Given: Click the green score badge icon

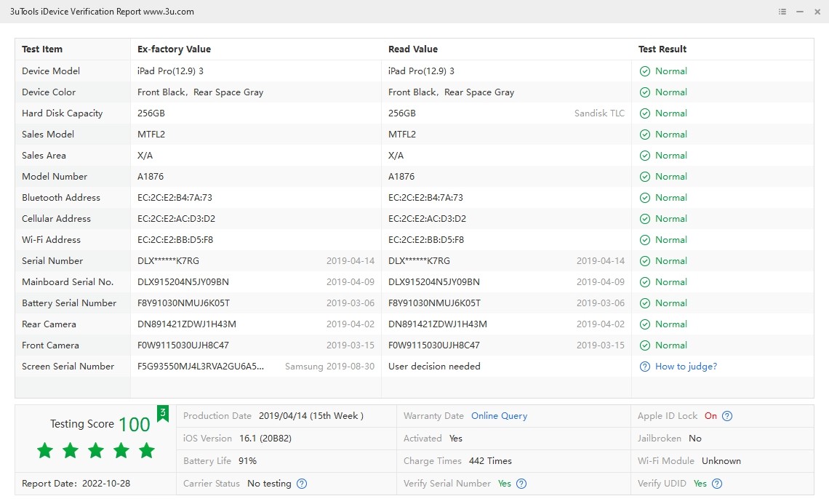Looking at the screenshot, I should [x=163, y=413].
